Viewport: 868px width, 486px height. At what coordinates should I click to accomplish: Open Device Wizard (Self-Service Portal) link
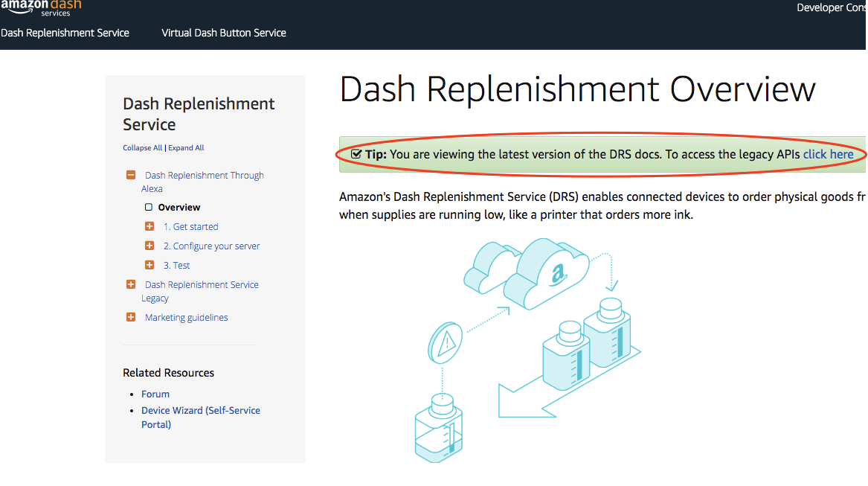(200, 418)
